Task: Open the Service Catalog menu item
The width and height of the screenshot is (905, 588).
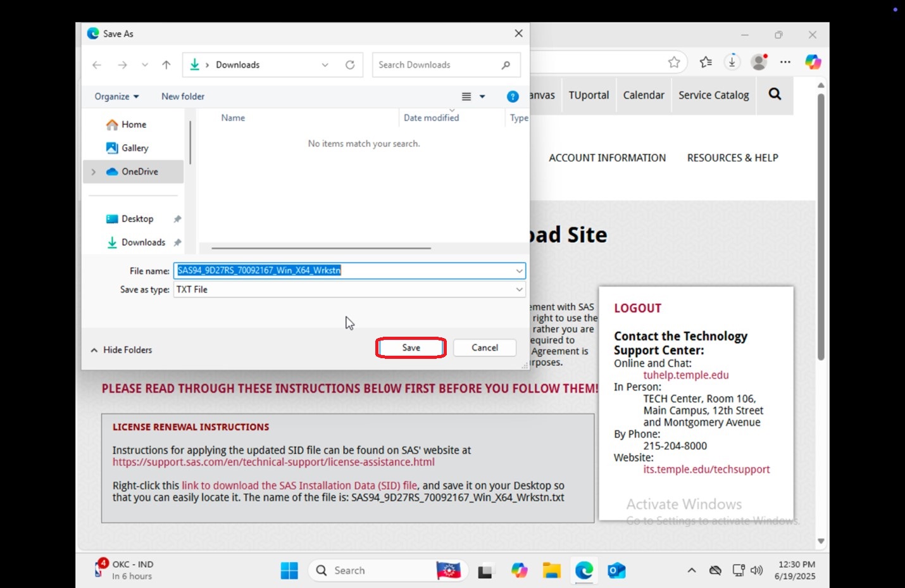Action: pyautogui.click(x=713, y=95)
